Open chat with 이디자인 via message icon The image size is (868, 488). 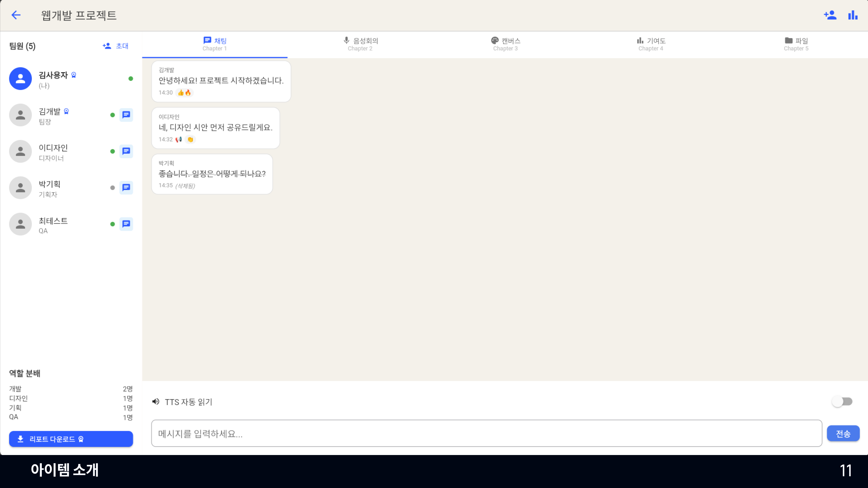[x=126, y=151]
